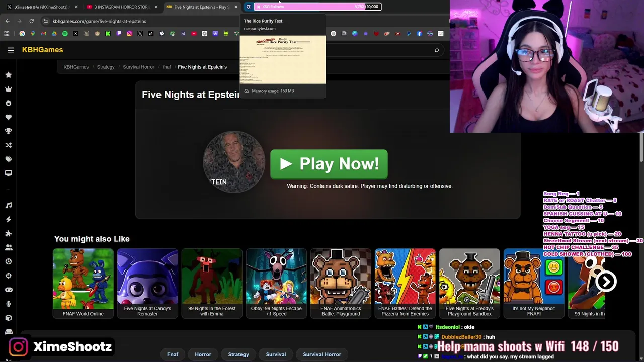Open the flame hot games sidebar icon
The image size is (644, 362).
9,103
